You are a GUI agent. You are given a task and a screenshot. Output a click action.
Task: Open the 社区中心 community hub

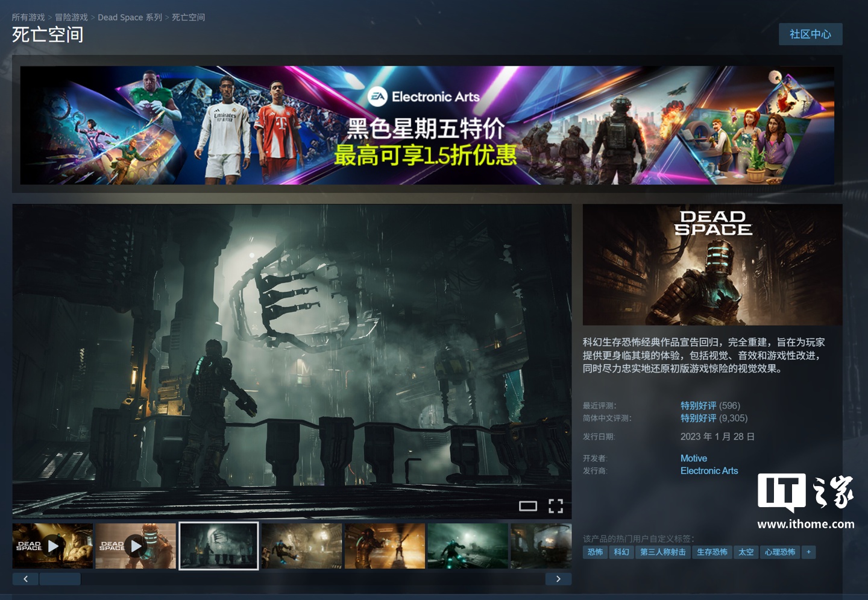coord(810,34)
